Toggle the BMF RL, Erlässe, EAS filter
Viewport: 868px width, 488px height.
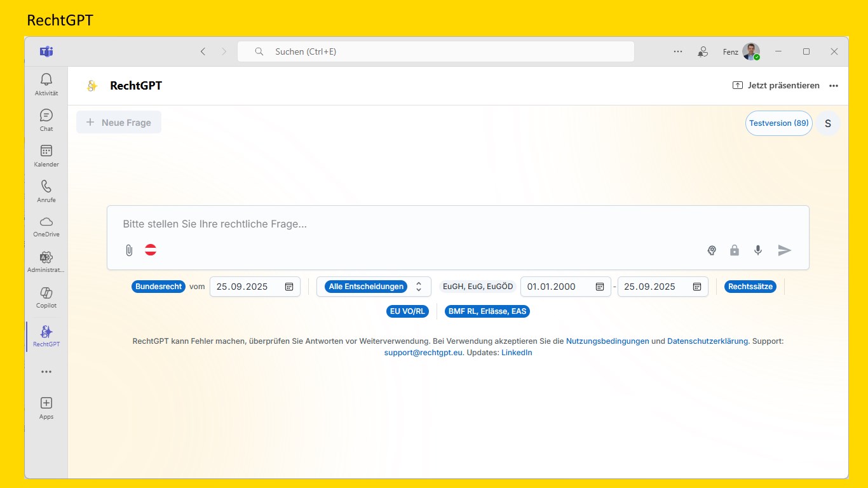487,311
